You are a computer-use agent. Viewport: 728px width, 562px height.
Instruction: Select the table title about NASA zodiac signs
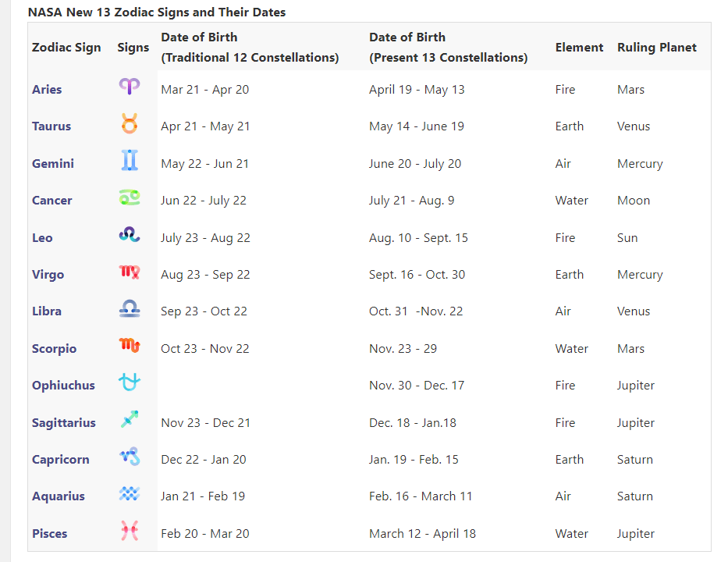point(157,12)
